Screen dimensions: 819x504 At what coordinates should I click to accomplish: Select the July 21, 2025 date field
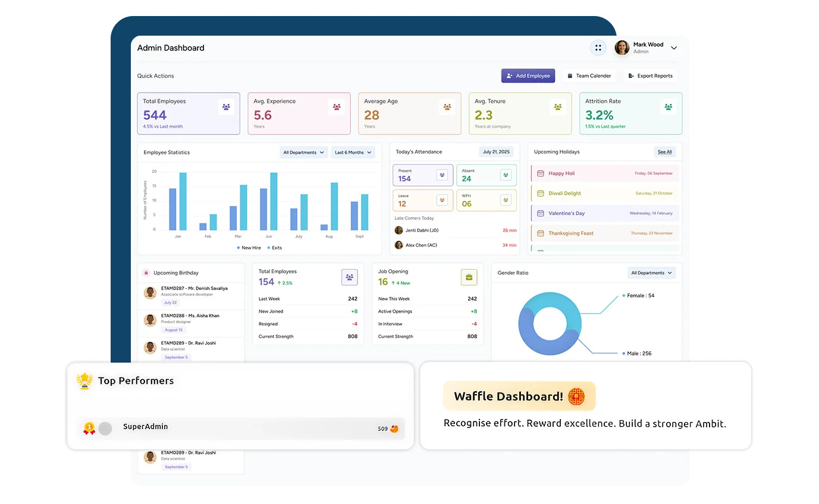[496, 152]
